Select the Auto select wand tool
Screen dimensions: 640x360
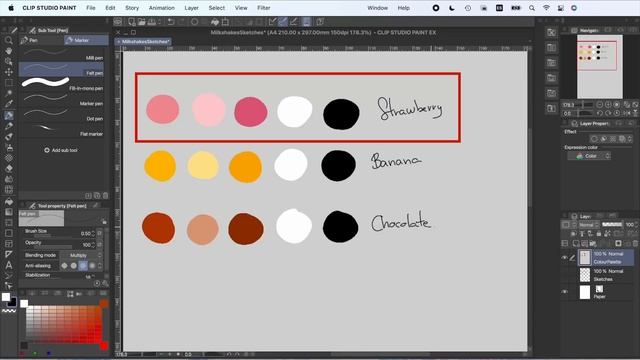click(9, 93)
